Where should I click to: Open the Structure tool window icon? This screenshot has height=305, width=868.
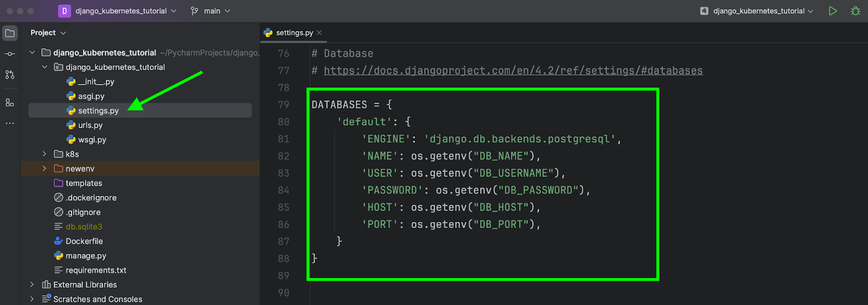(x=10, y=103)
